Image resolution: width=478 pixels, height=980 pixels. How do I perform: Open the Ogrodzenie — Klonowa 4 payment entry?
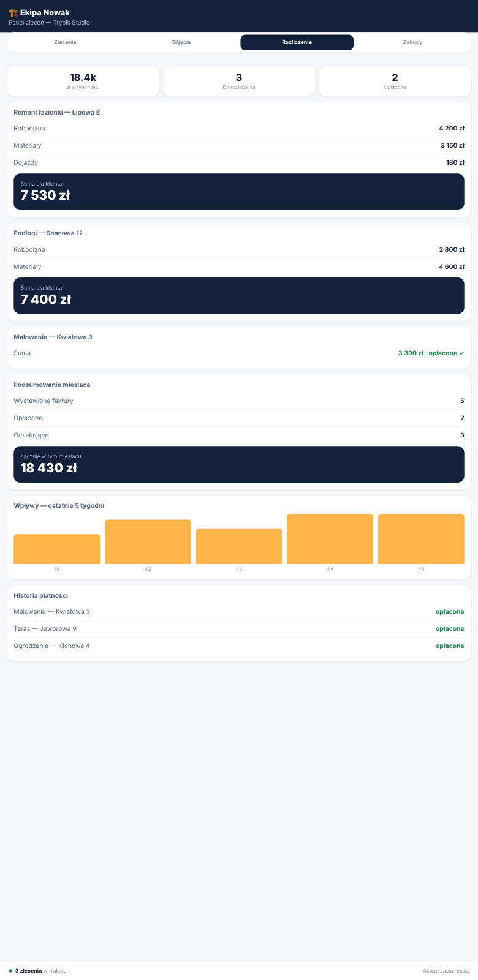(x=239, y=646)
